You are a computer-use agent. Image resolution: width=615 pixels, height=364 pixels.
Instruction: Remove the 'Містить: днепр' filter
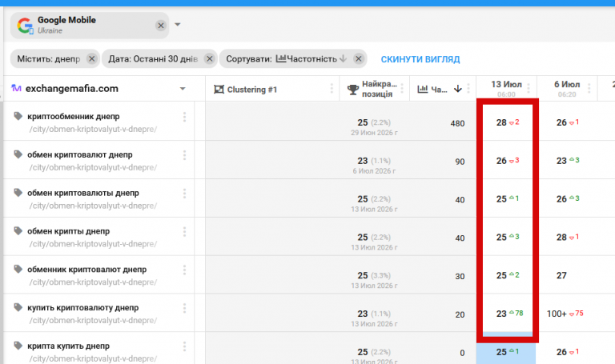tap(92, 58)
